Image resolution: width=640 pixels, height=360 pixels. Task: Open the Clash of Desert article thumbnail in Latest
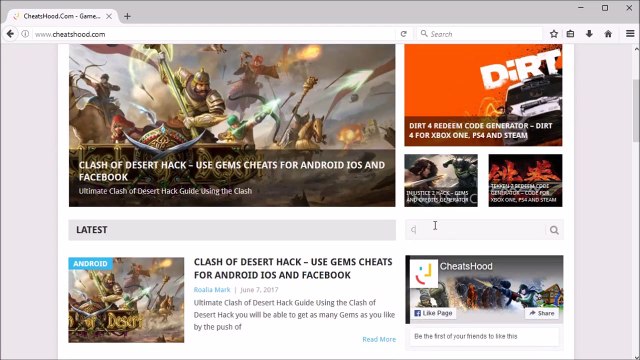(x=126, y=300)
